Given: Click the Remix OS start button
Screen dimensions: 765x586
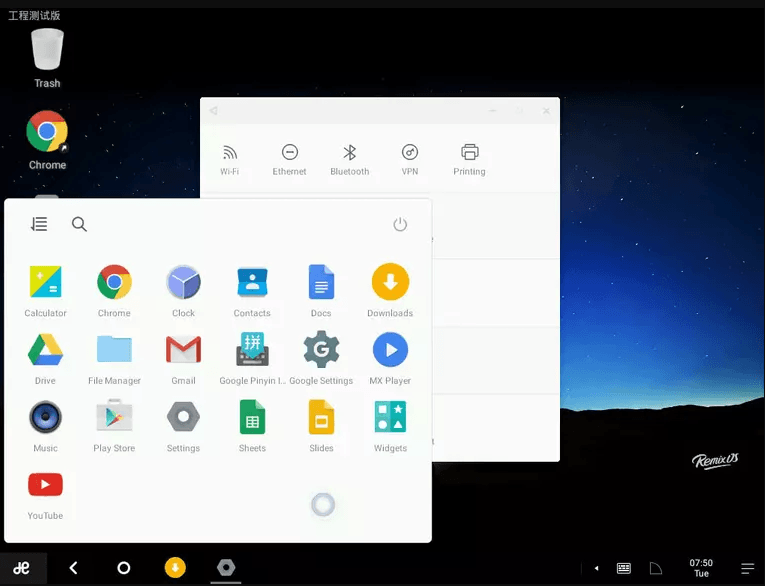Looking at the screenshot, I should point(23,568).
